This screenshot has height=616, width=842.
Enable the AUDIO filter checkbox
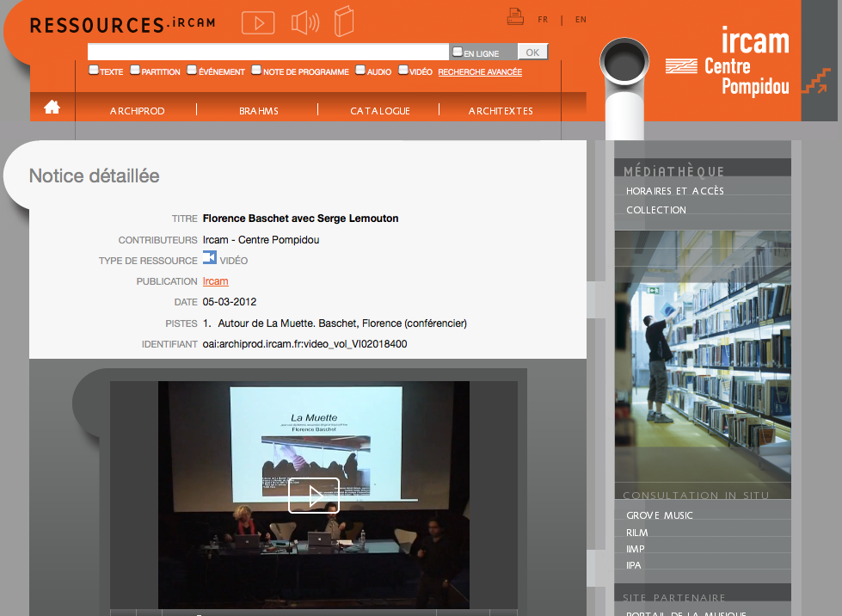[360, 70]
